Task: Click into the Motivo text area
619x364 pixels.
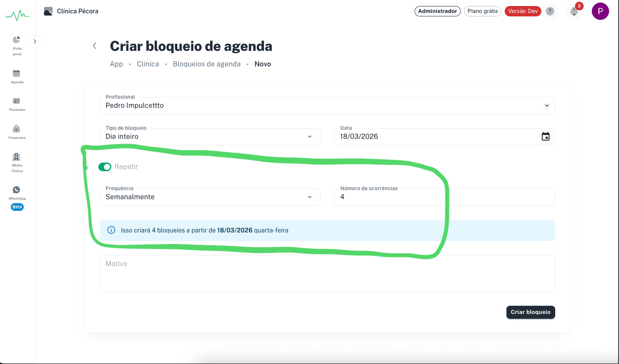Action: (x=327, y=273)
